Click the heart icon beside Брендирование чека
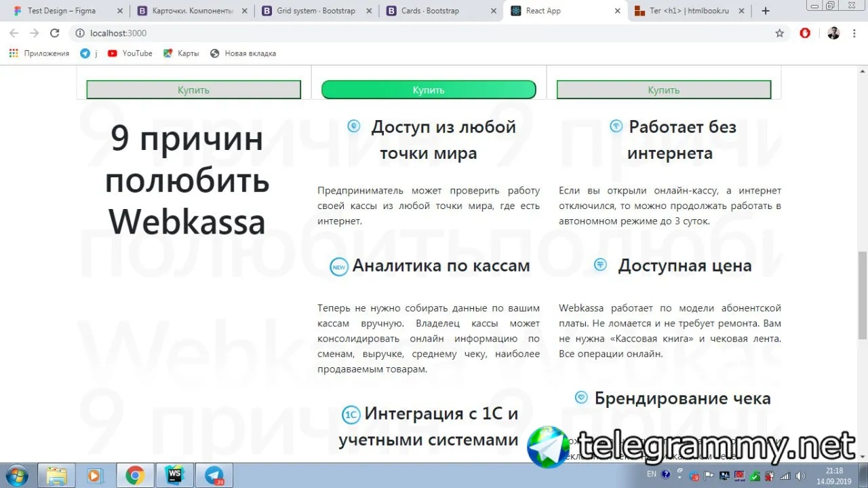The width and height of the screenshot is (868, 488). tap(581, 398)
